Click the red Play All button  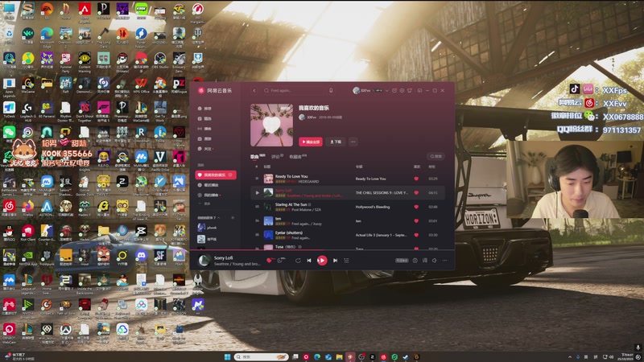coord(311,142)
